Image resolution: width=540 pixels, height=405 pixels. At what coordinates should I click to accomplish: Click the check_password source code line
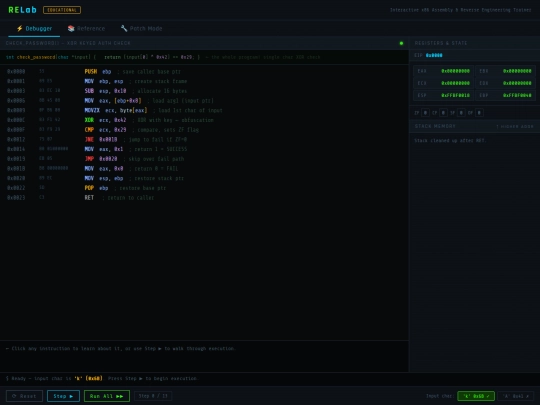pyautogui.click(x=204, y=57)
